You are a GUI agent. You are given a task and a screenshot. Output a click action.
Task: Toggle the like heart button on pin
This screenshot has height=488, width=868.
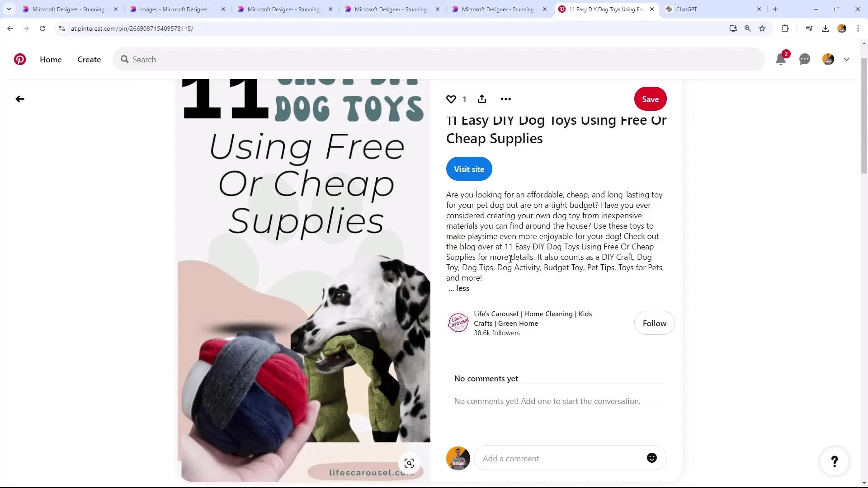(451, 99)
